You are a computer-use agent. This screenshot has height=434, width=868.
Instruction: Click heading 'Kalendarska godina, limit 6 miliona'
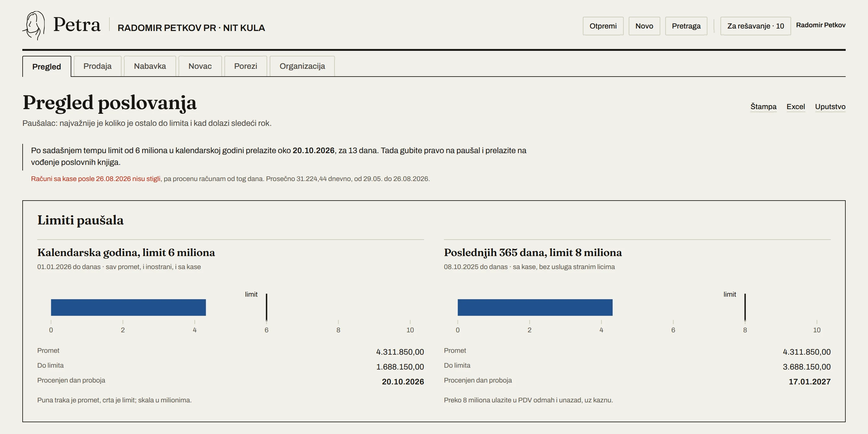[126, 252]
